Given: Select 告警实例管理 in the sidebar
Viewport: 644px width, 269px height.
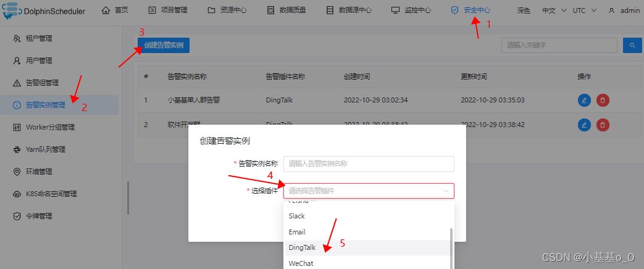Looking at the screenshot, I should [x=59, y=105].
